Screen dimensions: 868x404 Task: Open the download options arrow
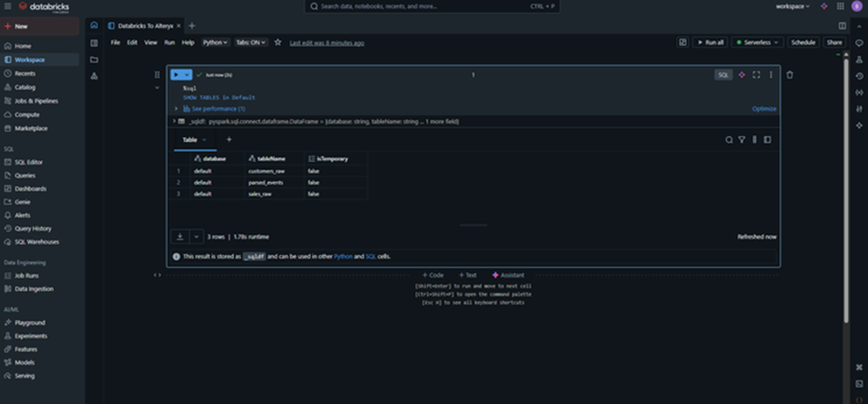(196, 237)
